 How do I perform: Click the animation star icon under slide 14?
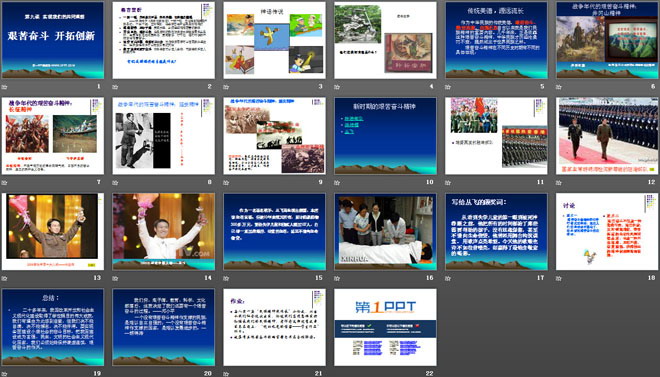(115, 278)
